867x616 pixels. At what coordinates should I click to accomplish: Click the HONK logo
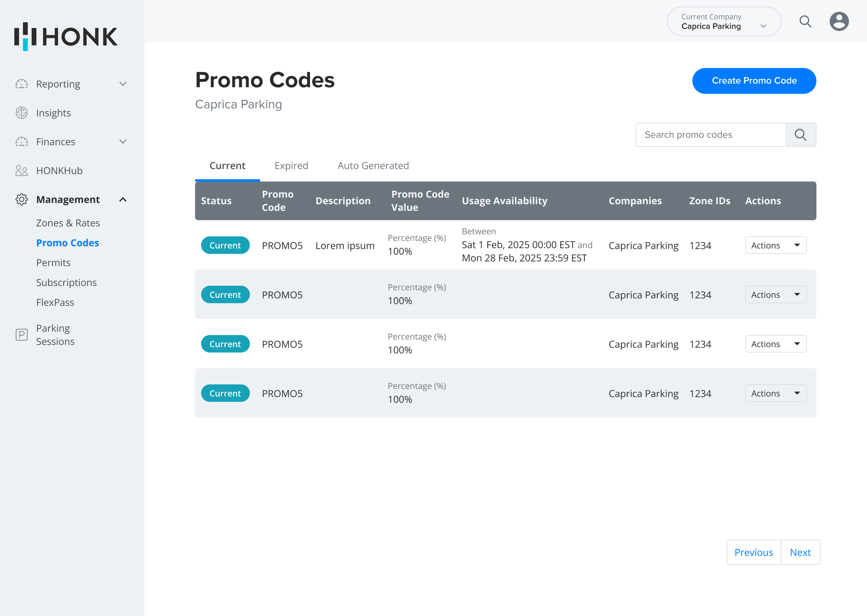point(66,36)
